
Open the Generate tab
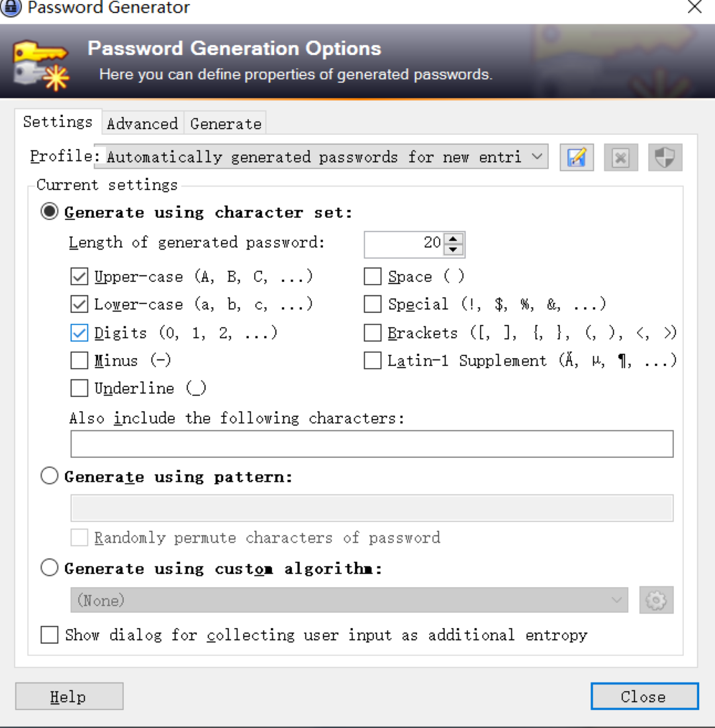coord(225,124)
